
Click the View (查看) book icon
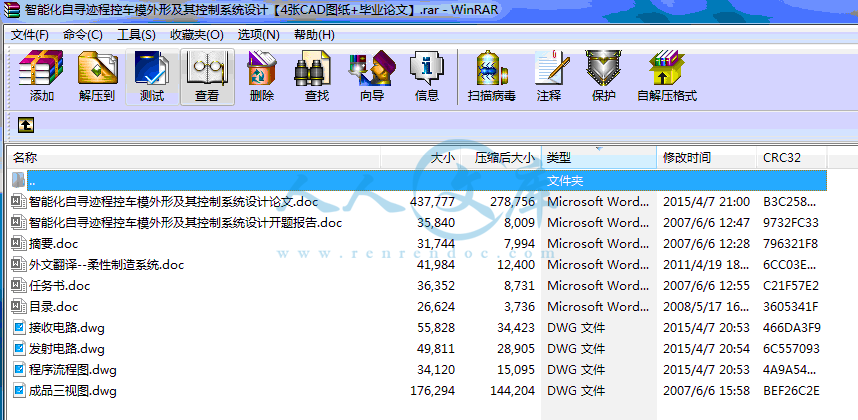pyautogui.click(x=207, y=68)
